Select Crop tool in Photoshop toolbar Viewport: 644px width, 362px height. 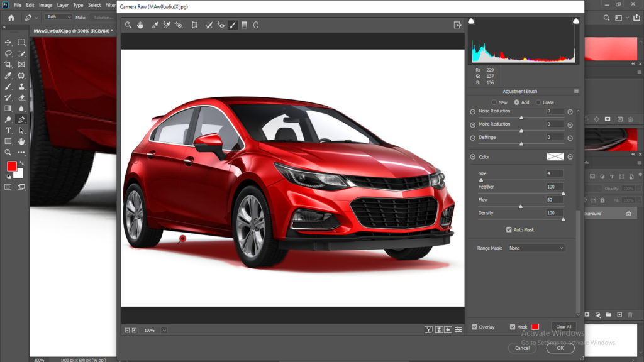click(8, 65)
